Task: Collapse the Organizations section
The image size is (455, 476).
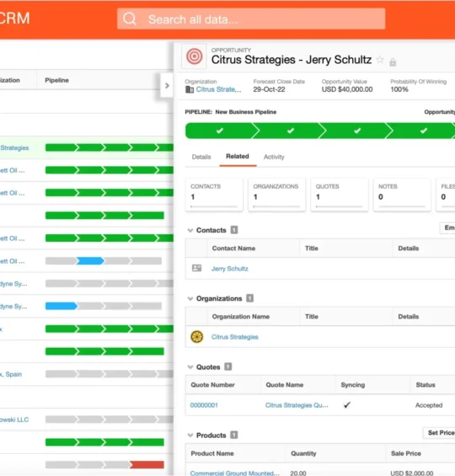Action: pyautogui.click(x=190, y=298)
